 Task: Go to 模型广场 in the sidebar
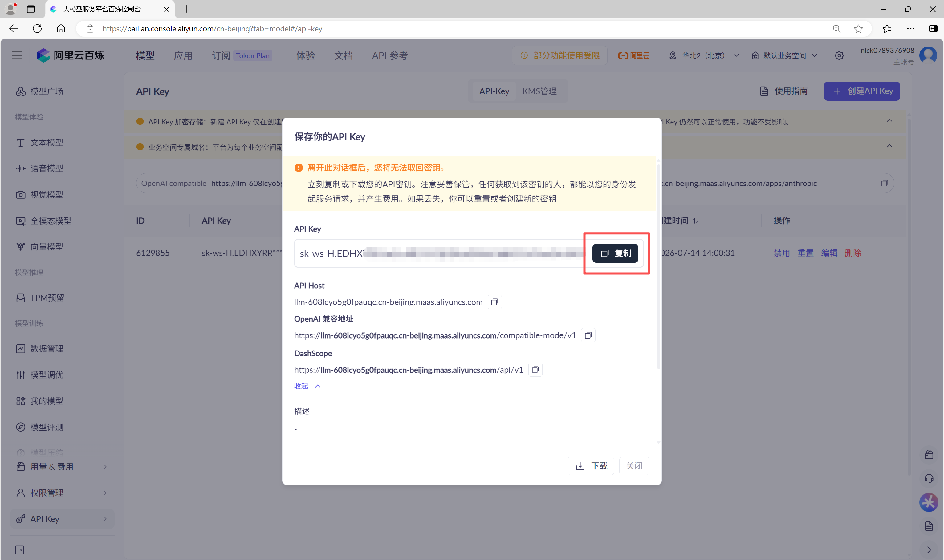pyautogui.click(x=39, y=91)
